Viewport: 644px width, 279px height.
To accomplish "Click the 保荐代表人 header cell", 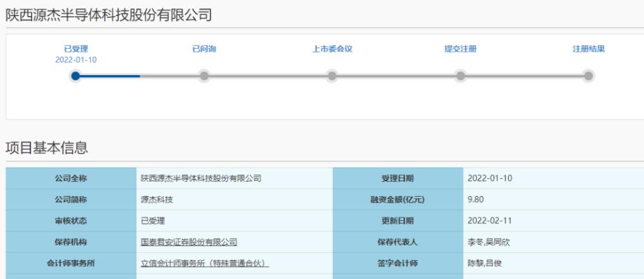I will pos(397,242).
